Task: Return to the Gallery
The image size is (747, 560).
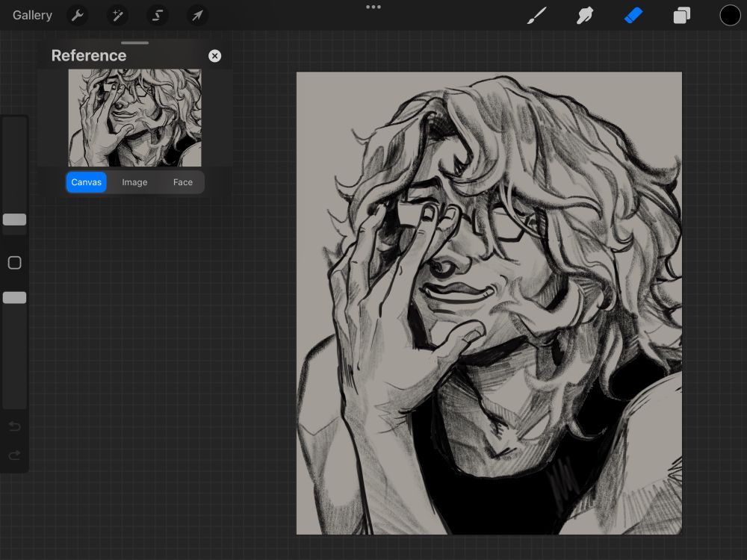Action: (x=32, y=16)
